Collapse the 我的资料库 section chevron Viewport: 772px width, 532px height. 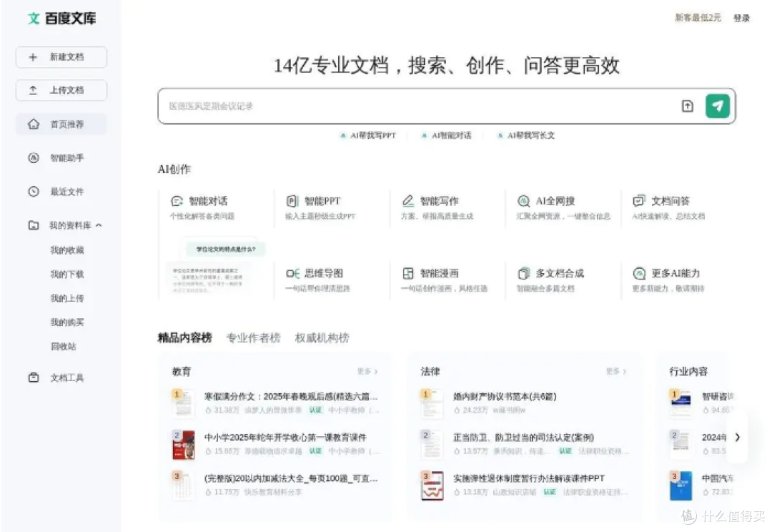99,226
